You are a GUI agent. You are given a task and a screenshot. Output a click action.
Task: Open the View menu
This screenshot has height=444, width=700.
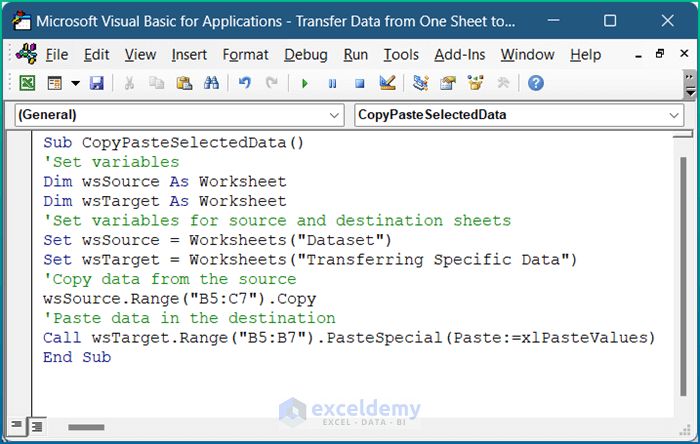(140, 55)
